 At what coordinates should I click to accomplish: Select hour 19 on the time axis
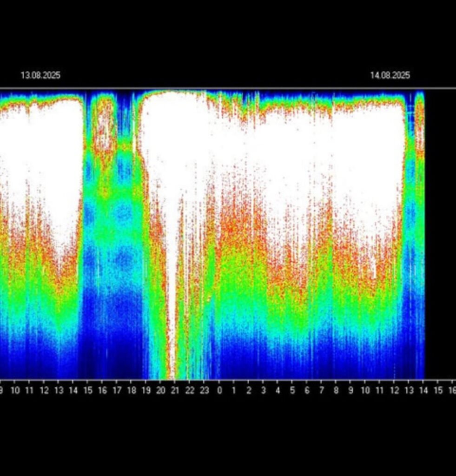click(x=146, y=390)
